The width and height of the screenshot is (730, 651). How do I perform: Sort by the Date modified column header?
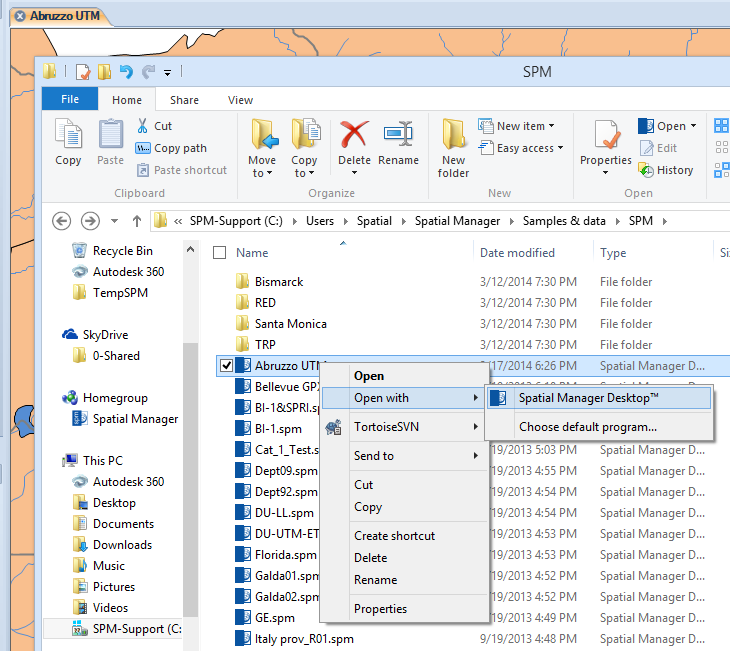[517, 253]
